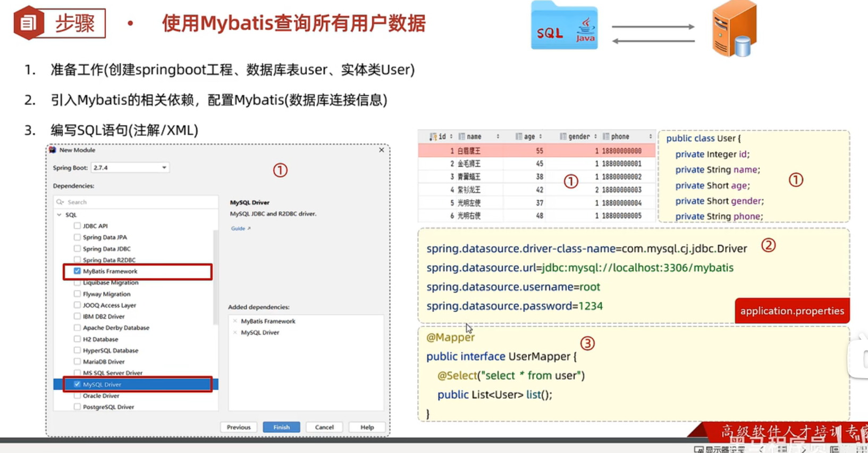Open the gender column sort arrows

595,137
